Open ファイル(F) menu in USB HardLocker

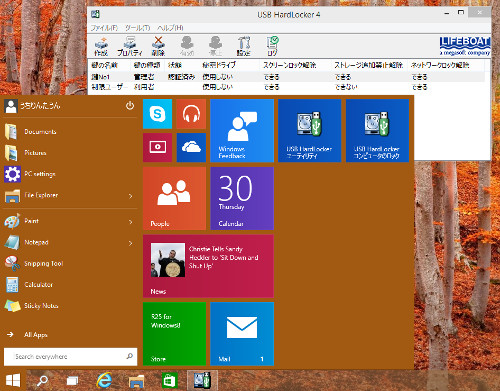click(x=104, y=28)
